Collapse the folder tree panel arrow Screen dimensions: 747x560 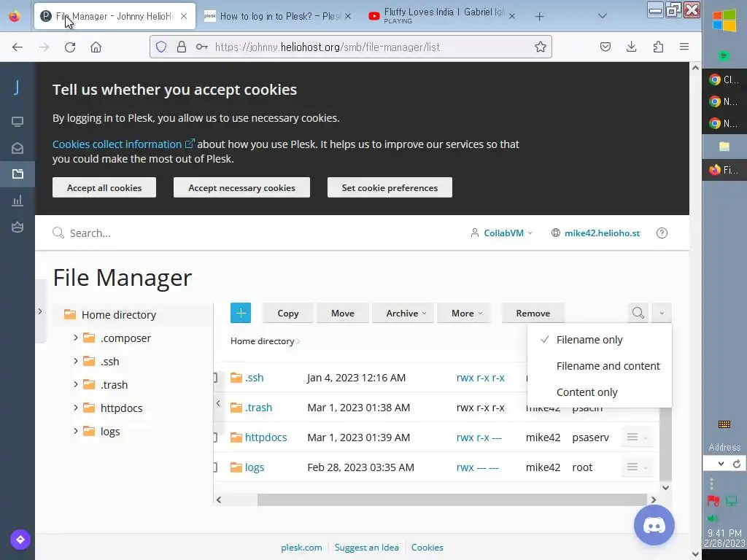218,403
